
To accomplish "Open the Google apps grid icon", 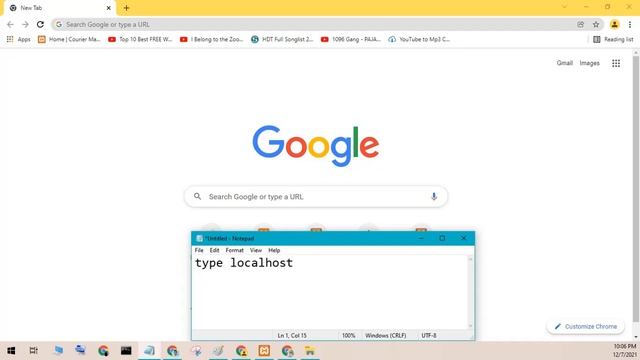I will [x=616, y=63].
